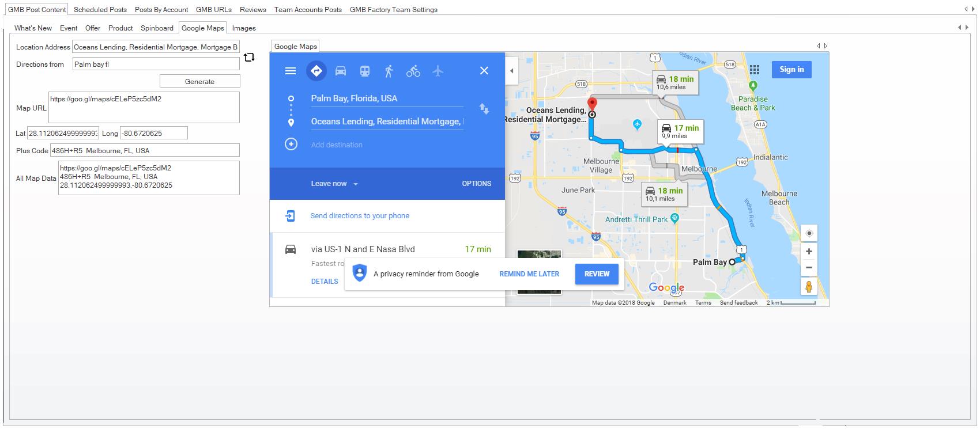Click the REVIEW privacy button
The height and width of the screenshot is (429, 980).
tap(597, 274)
